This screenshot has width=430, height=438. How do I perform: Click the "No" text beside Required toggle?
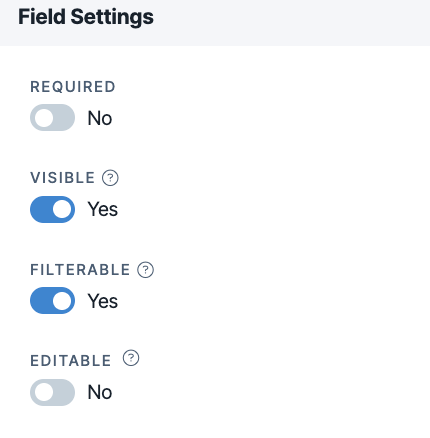100,118
